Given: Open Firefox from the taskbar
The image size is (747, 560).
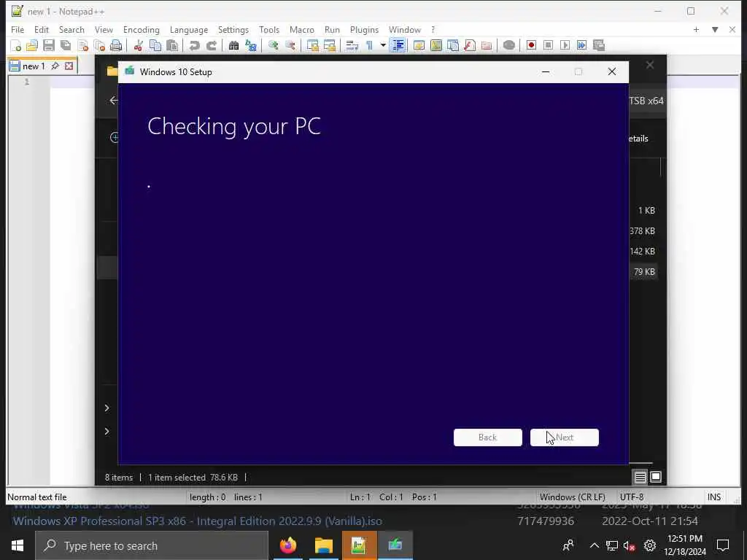Looking at the screenshot, I should (x=287, y=545).
